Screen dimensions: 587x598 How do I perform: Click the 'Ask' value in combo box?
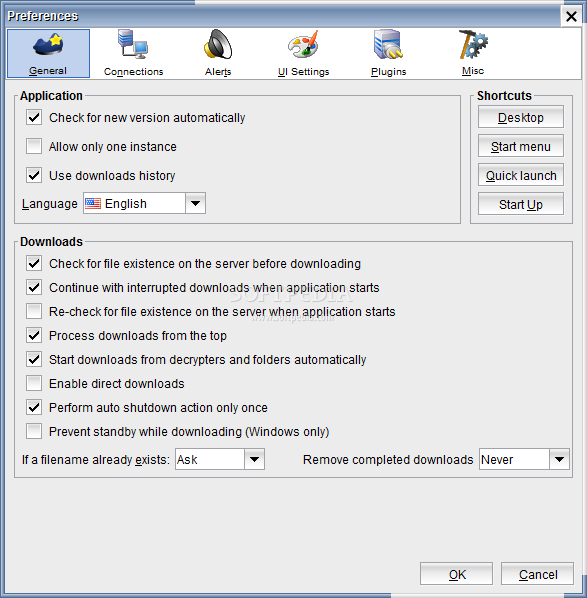click(187, 460)
